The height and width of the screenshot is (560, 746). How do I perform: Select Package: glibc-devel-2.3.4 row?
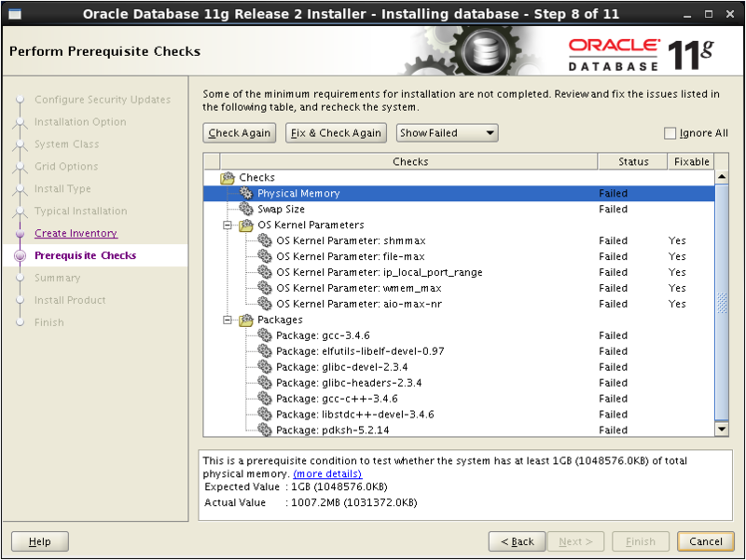click(x=459, y=366)
